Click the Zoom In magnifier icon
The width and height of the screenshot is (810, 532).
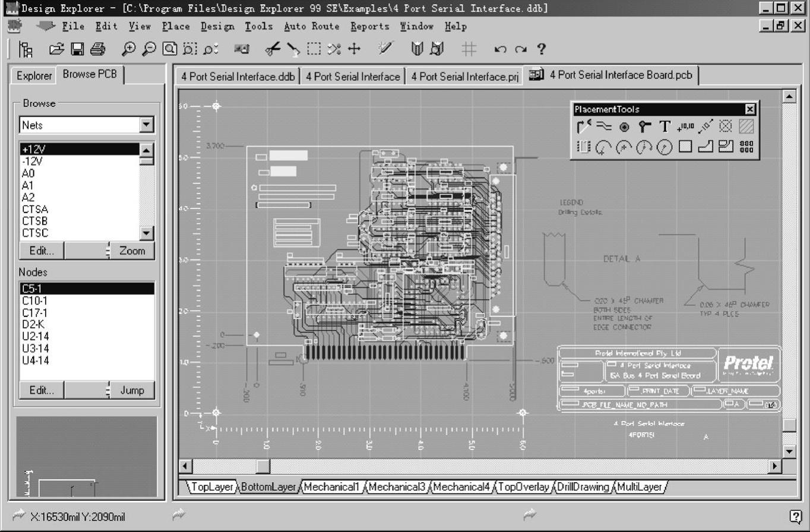[128, 49]
